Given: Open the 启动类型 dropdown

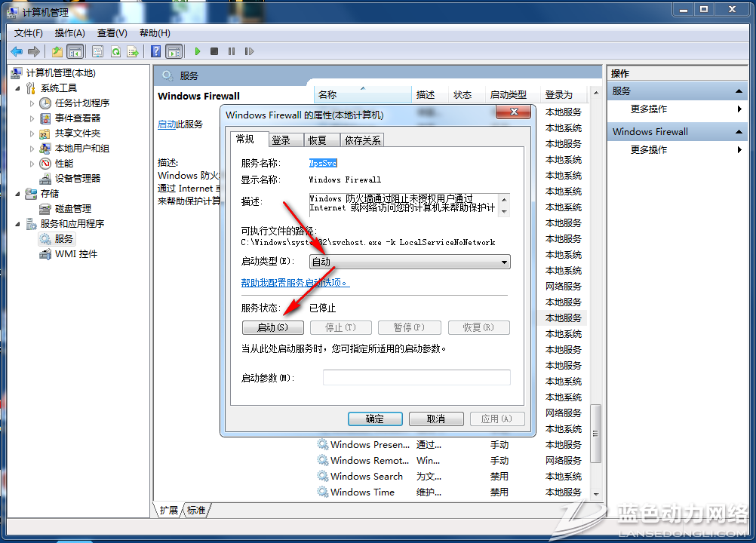Looking at the screenshot, I should (x=410, y=262).
